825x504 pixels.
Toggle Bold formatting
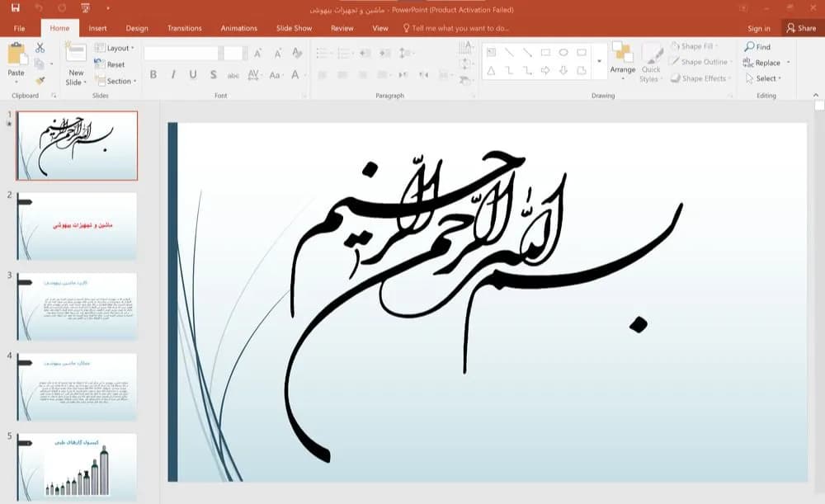tap(153, 75)
